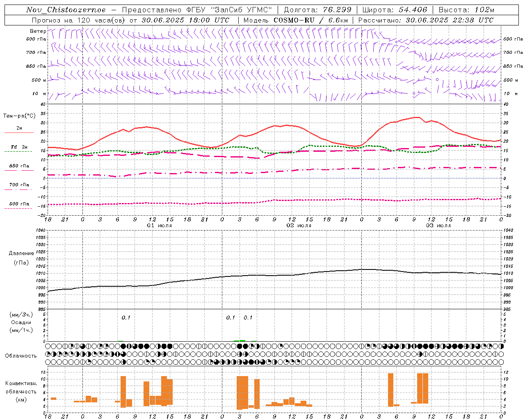Viewport: 525px width, 420px height.
Task: Click the station name Nov_Chistoozernoe
Action: 66,10
